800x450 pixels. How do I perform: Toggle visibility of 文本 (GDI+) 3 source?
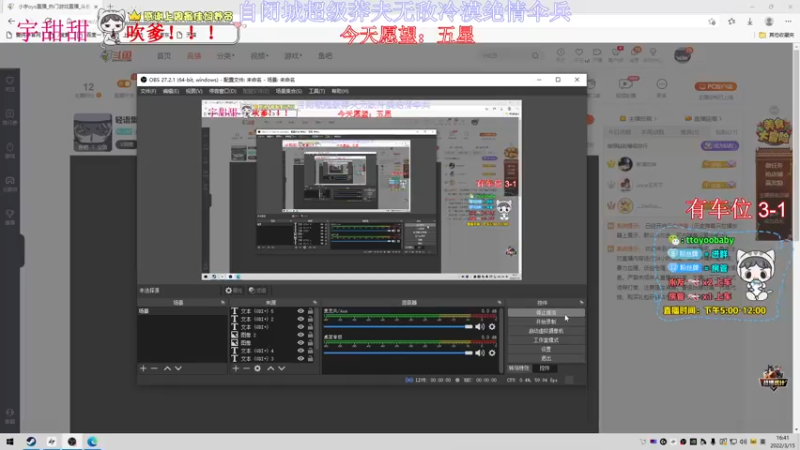(301, 359)
